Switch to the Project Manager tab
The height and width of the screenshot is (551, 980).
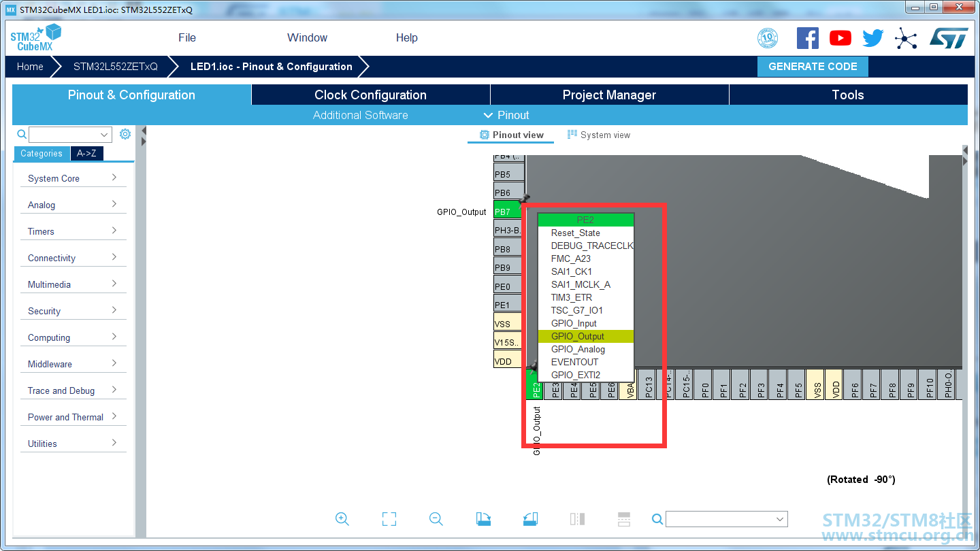coord(609,95)
